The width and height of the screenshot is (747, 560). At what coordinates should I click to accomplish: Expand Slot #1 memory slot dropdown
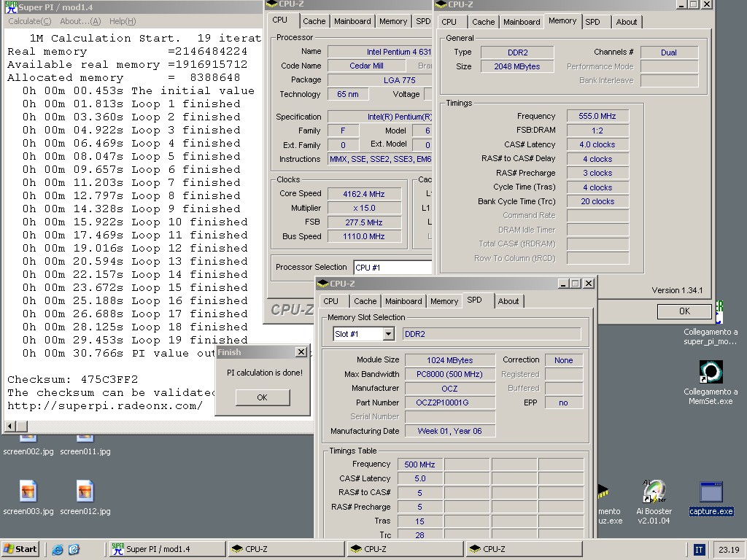coord(388,334)
